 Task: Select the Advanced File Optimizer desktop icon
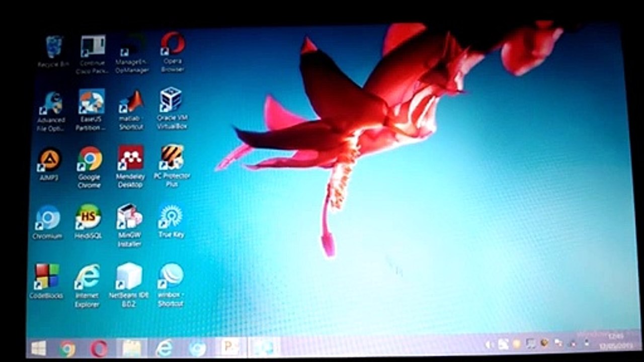[x=51, y=111]
